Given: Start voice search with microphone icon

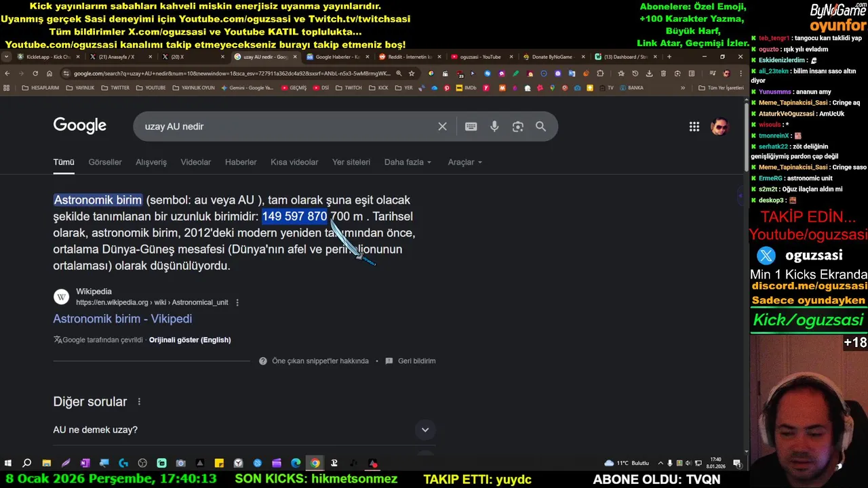Looking at the screenshot, I should click(x=494, y=126).
